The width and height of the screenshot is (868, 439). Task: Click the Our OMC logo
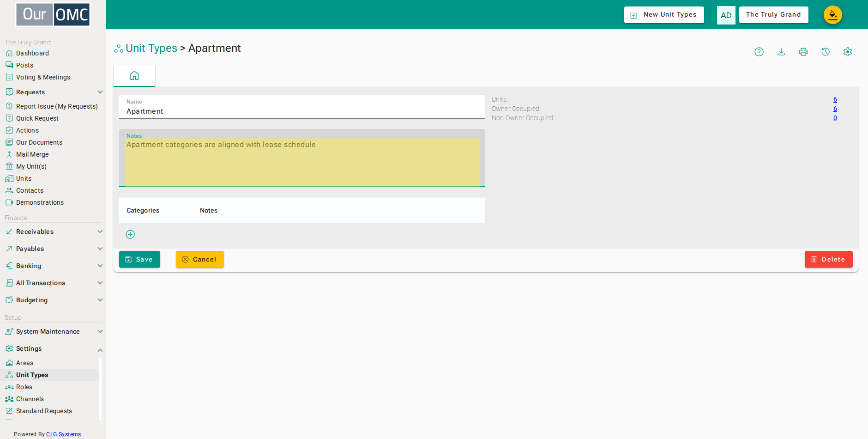(x=53, y=15)
